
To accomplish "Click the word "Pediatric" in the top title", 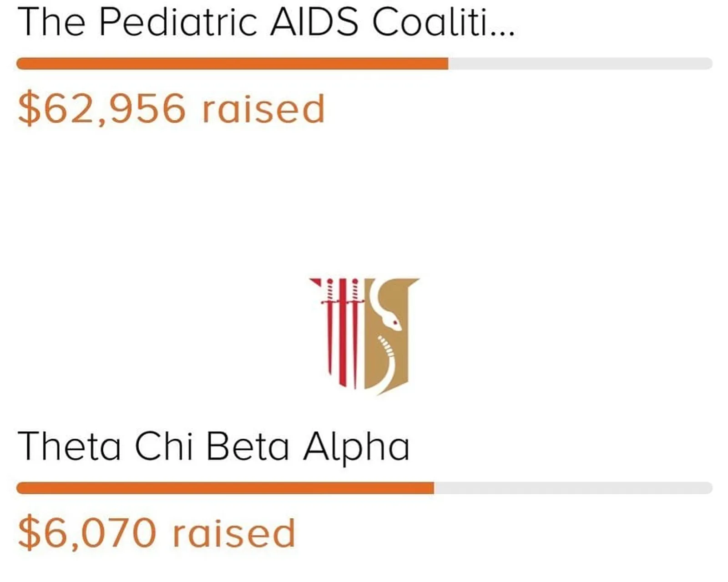I will pos(178,22).
